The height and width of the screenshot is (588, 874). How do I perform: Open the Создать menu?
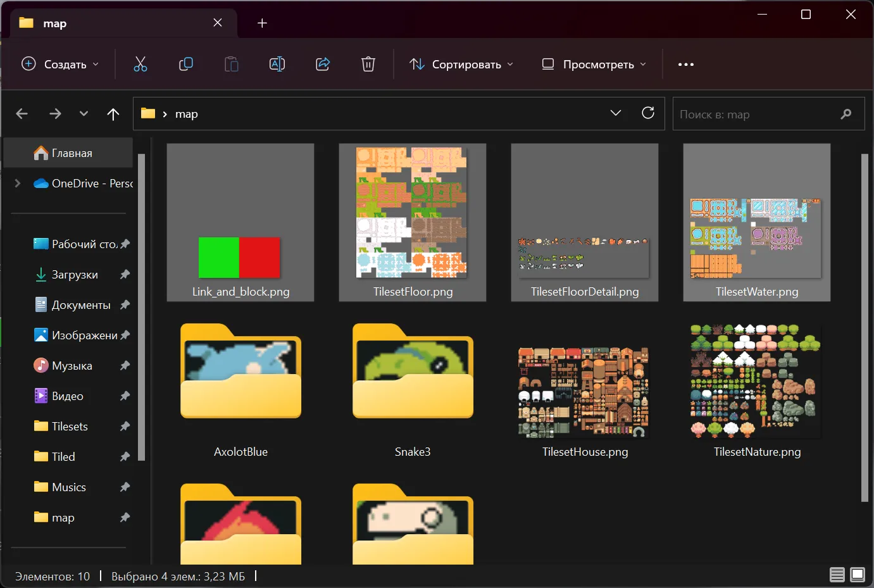coord(61,64)
